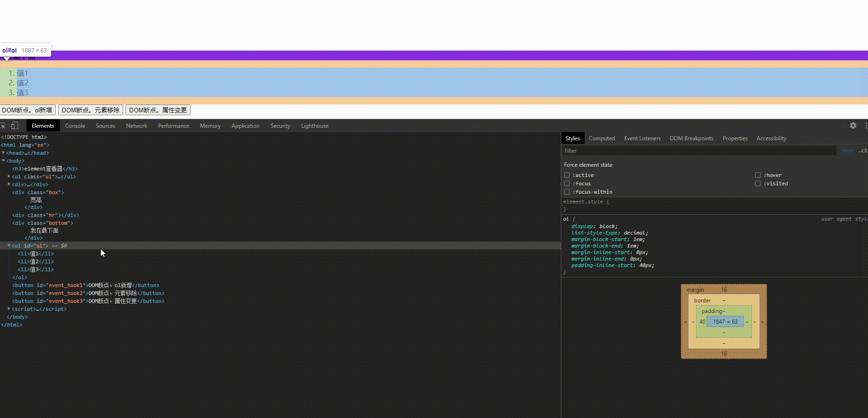This screenshot has height=418, width=868.
Task: Check the :focus-within state checkbox
Action: click(567, 192)
